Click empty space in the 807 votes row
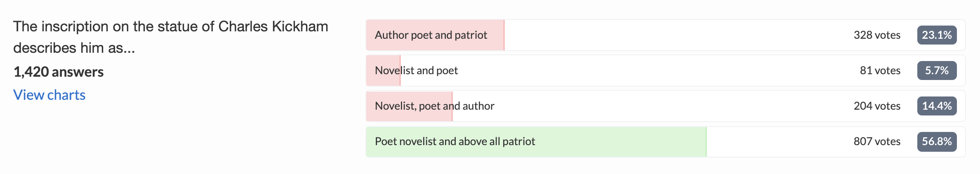Image resolution: width=980 pixels, height=174 pixels. coord(780,141)
